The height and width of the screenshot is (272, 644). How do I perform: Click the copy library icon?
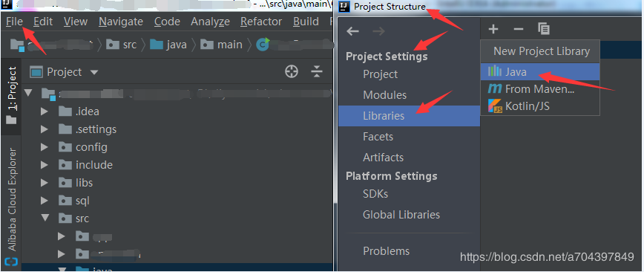[x=543, y=29]
